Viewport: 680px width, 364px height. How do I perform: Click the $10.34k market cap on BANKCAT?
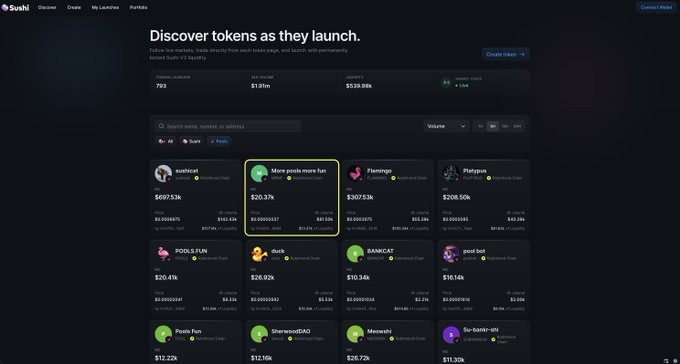click(x=358, y=278)
